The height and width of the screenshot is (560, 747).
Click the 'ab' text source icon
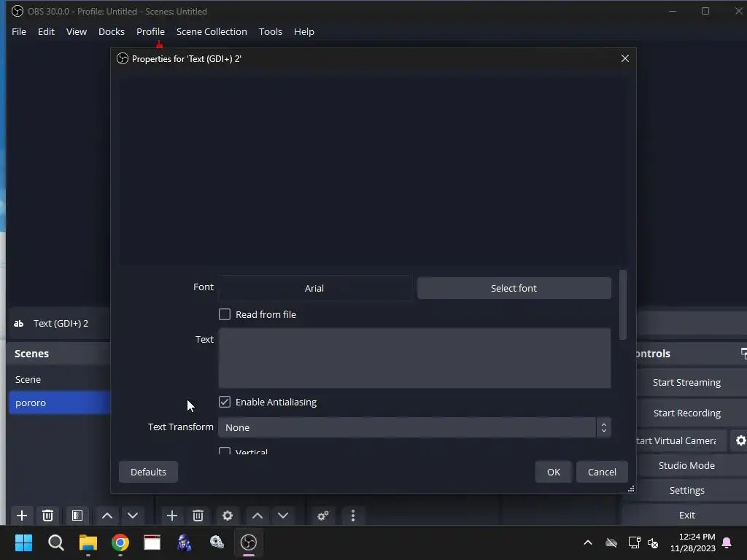click(18, 323)
